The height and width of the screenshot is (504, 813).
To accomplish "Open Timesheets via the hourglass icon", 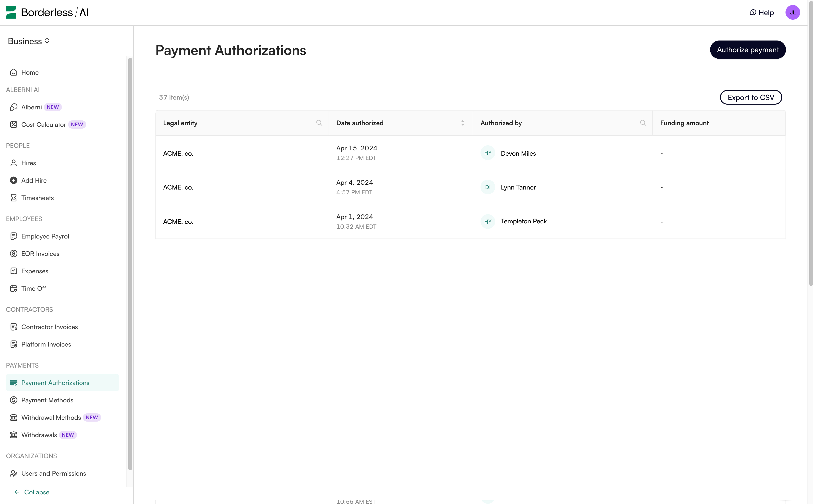I will (x=14, y=197).
